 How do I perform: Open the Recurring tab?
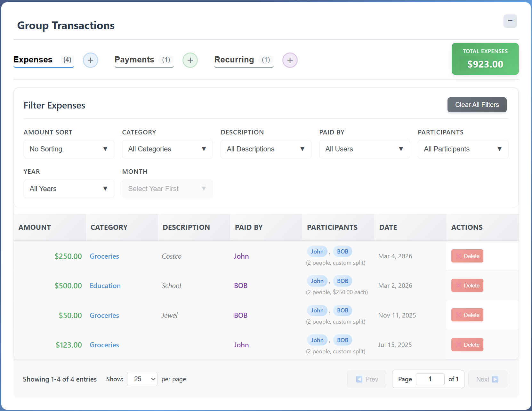[234, 60]
